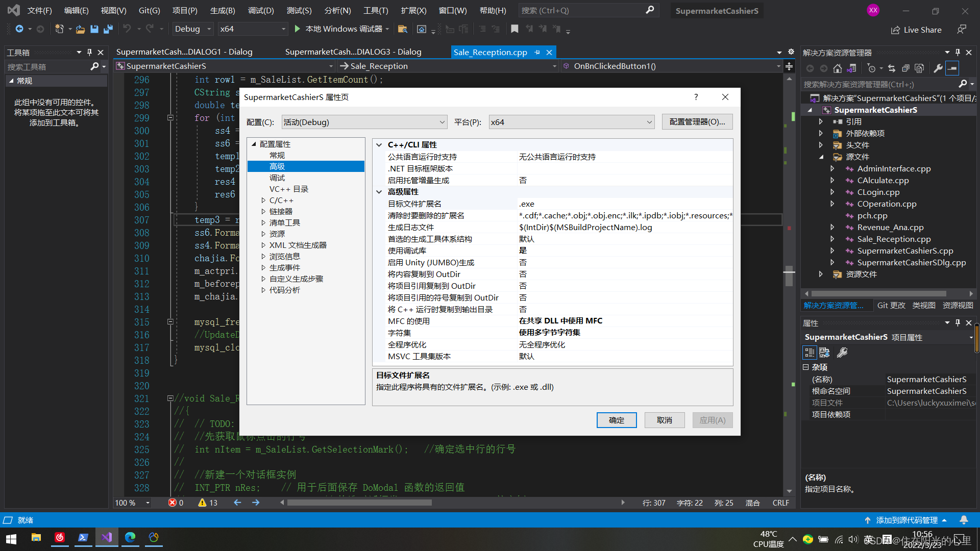Click the sync icon in Solution Explorer

click(x=892, y=68)
